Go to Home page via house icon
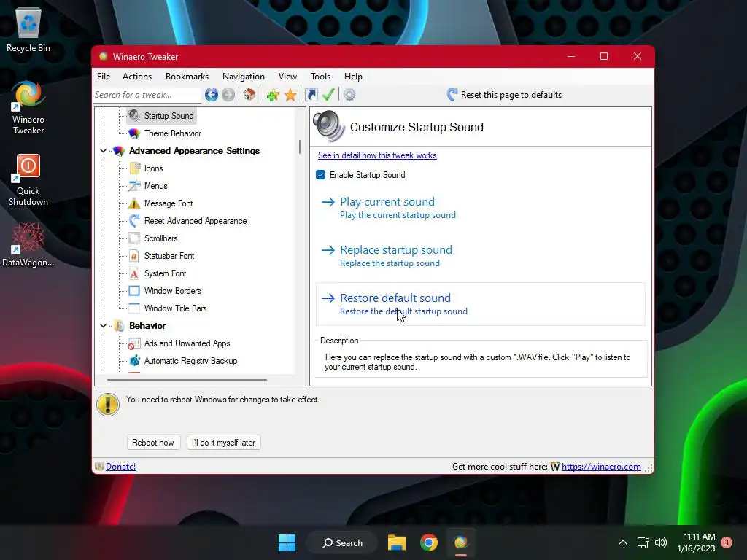The height and width of the screenshot is (560, 747). (249, 94)
